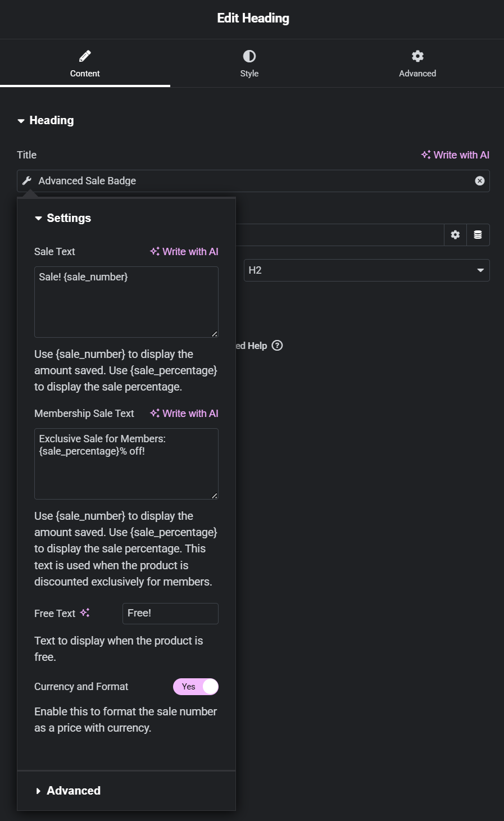Click the Membership Sale Text resize handle
The image size is (504, 821).
tap(214, 496)
